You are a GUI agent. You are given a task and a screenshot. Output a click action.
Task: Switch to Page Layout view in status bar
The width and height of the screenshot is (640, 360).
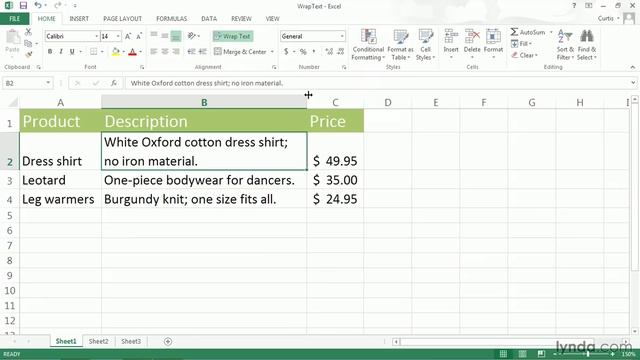coord(522,354)
